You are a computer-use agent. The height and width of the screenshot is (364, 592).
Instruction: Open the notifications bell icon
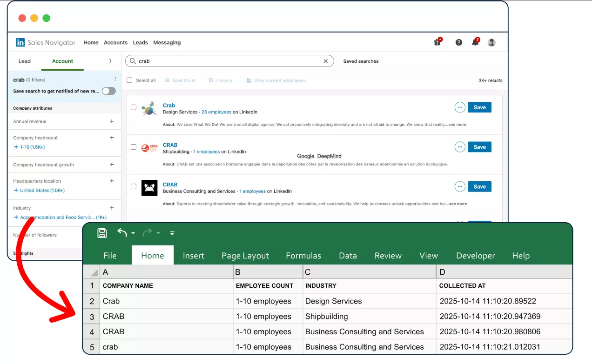(x=475, y=42)
